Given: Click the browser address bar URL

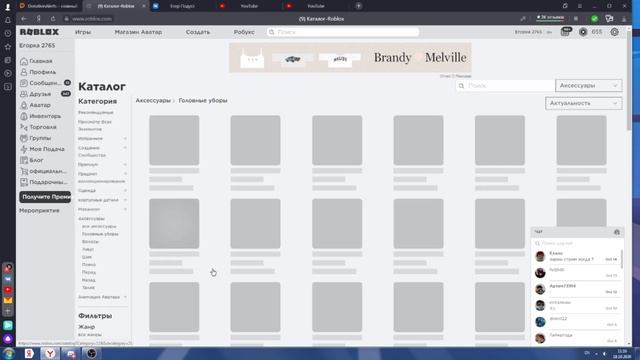Looking at the screenshot, I should click(x=91, y=19).
